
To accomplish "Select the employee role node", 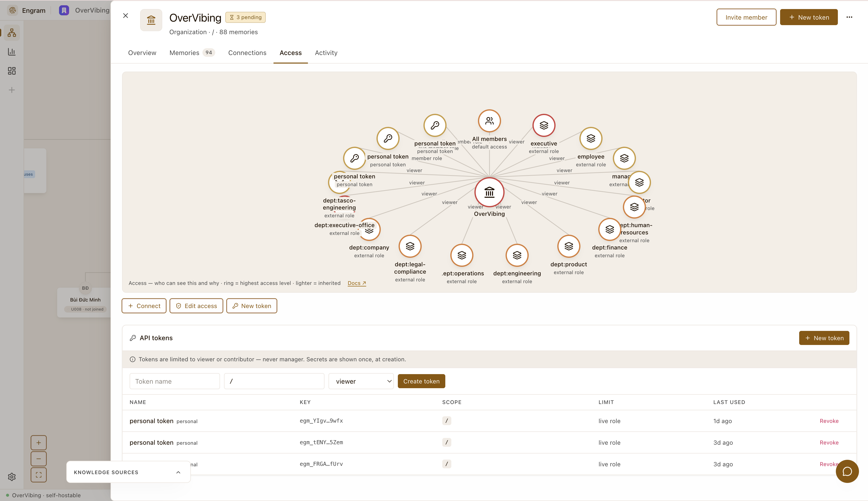I will click(591, 138).
